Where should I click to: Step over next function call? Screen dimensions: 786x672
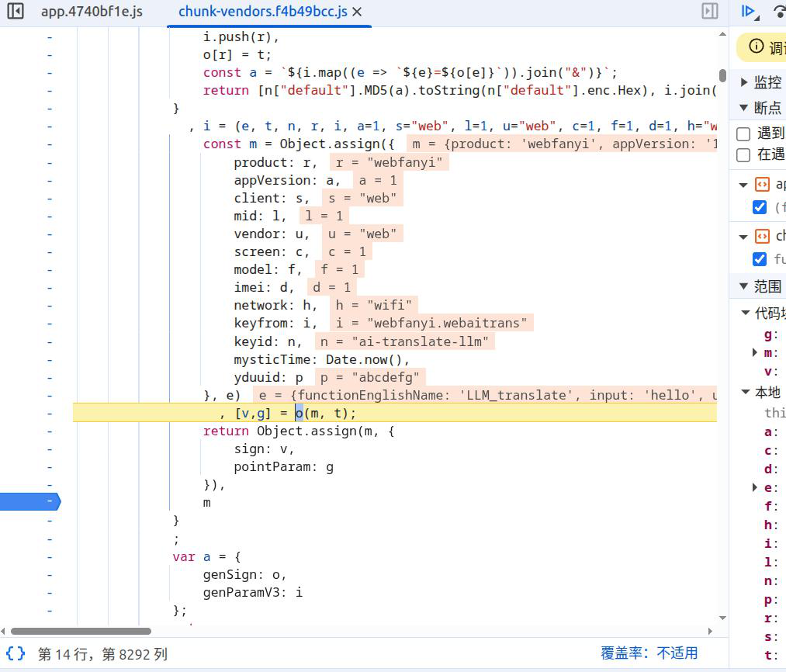coord(780,11)
